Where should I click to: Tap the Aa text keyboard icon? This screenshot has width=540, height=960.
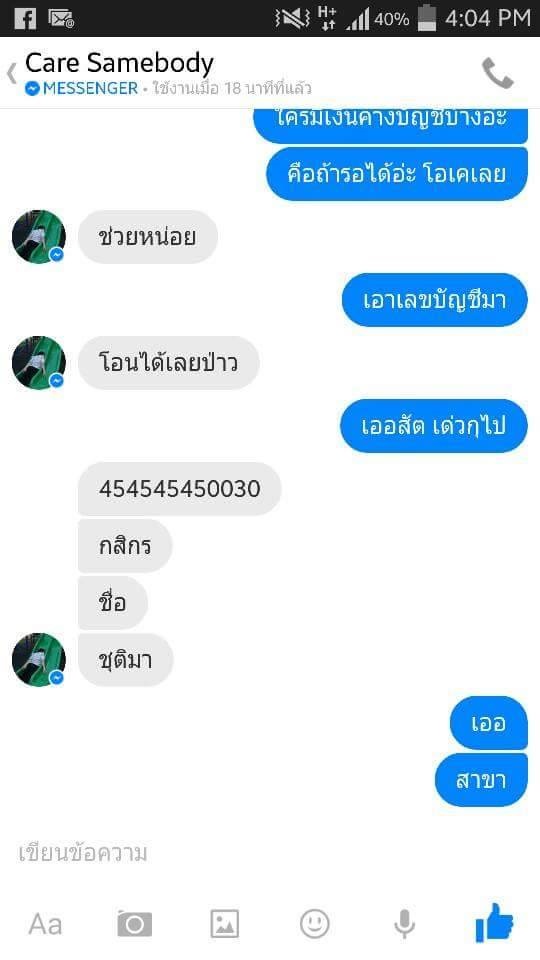tap(45, 924)
